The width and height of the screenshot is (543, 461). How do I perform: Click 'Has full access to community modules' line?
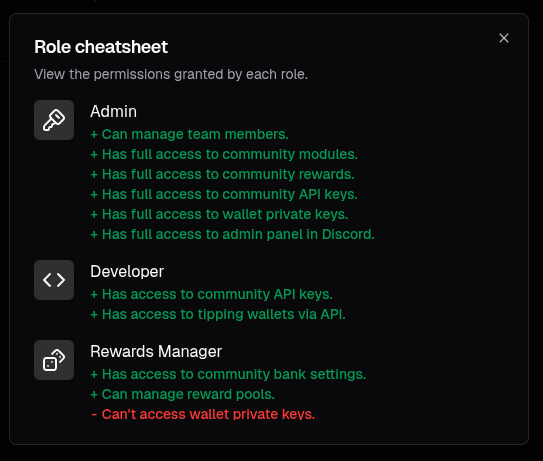coord(224,154)
